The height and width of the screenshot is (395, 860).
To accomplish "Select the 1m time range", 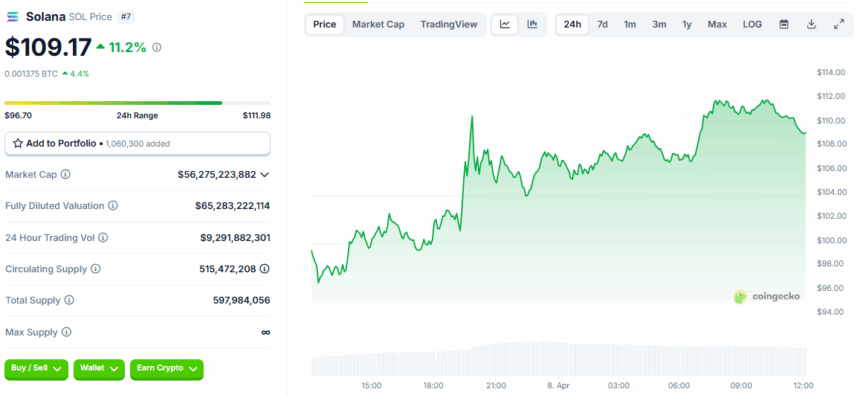I will [x=630, y=24].
